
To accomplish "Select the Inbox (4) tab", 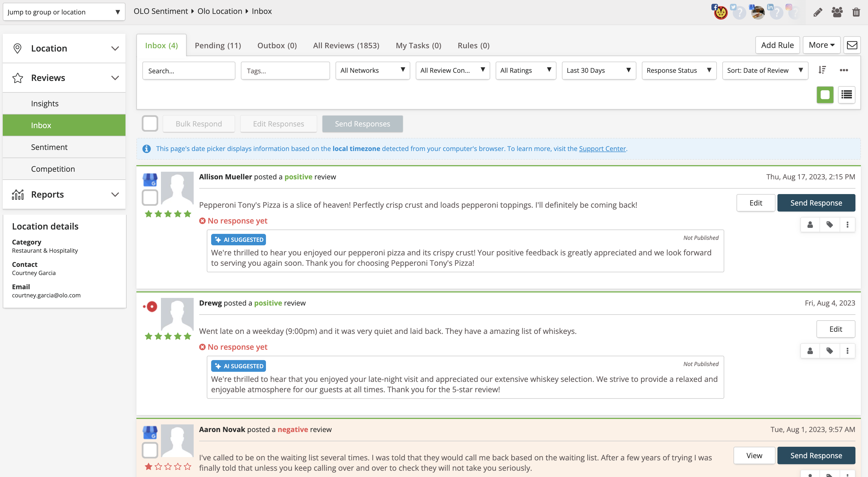I will (161, 46).
